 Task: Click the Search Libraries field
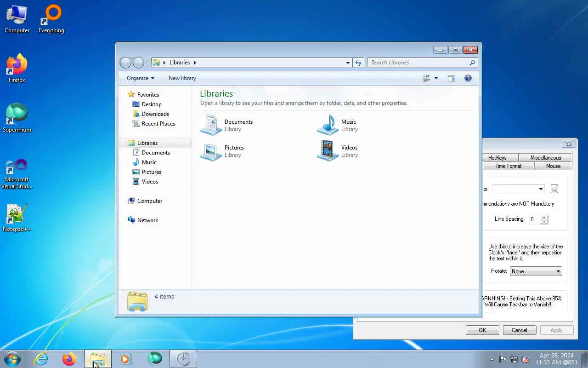(x=422, y=63)
